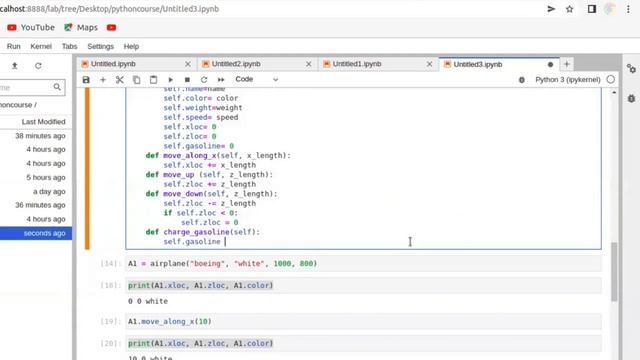Select the file row modified 36 minutes ago
This screenshot has height=360, width=640.
(36, 205)
